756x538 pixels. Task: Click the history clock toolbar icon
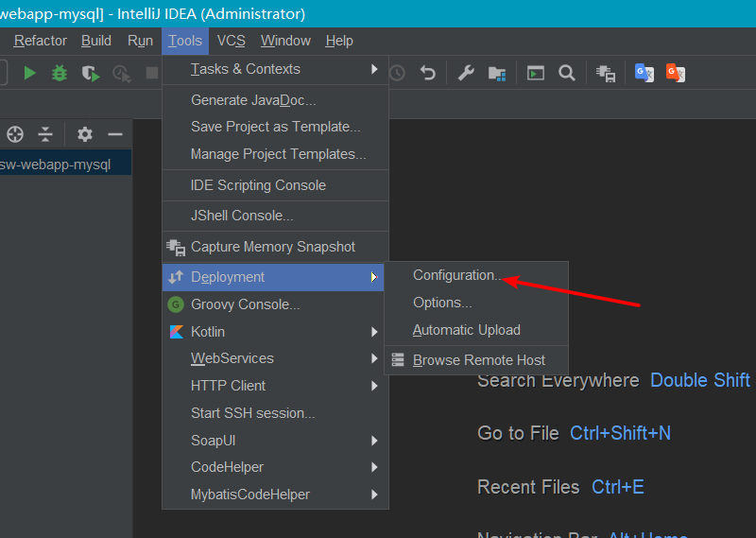point(397,73)
